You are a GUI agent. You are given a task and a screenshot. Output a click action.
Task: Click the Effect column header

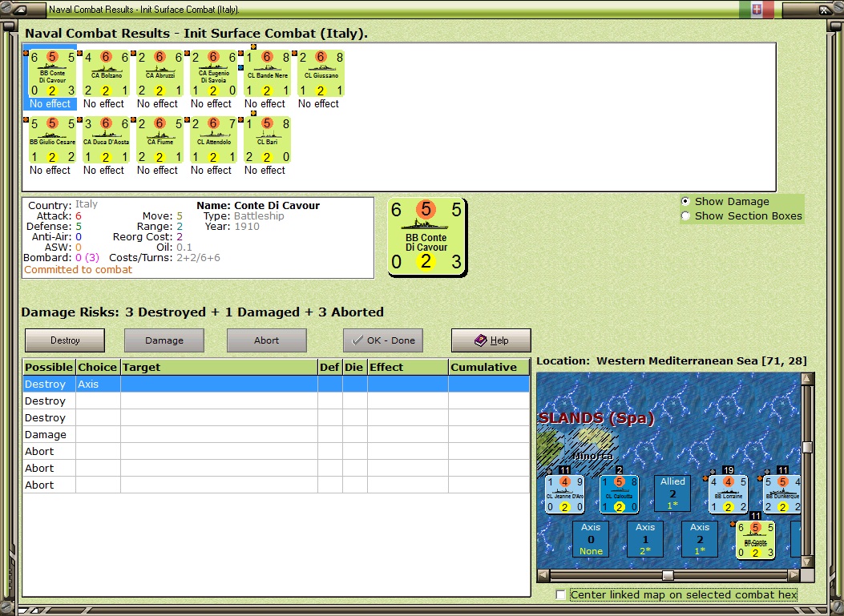407,367
